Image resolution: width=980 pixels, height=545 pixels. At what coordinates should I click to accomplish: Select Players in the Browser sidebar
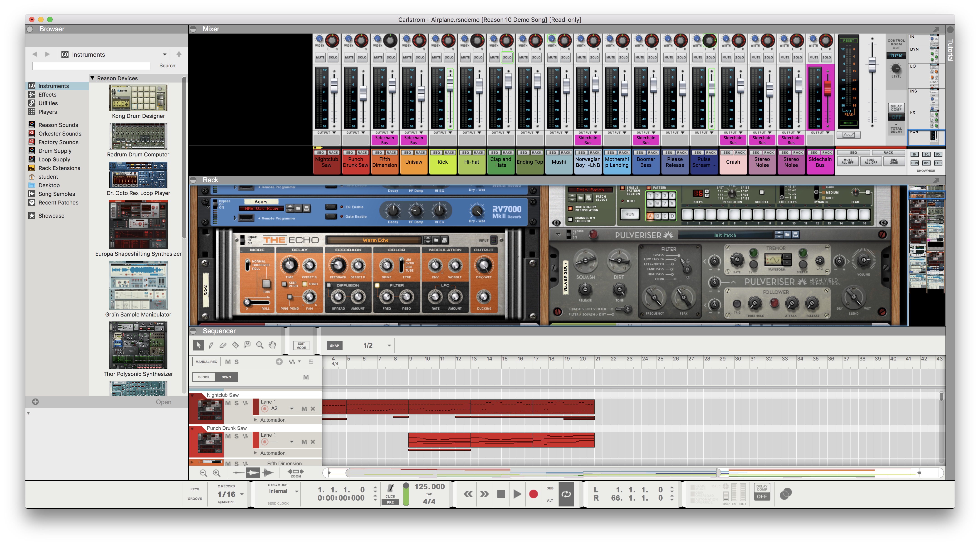coord(48,112)
